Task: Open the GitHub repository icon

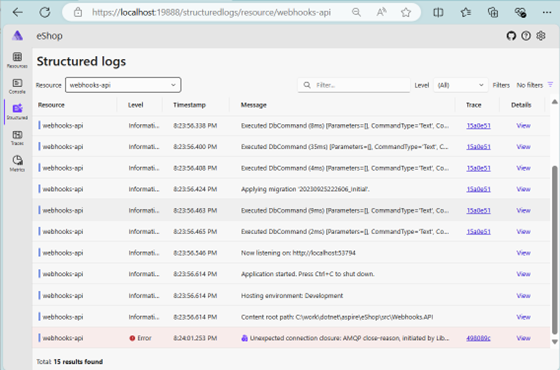Action: pos(511,36)
